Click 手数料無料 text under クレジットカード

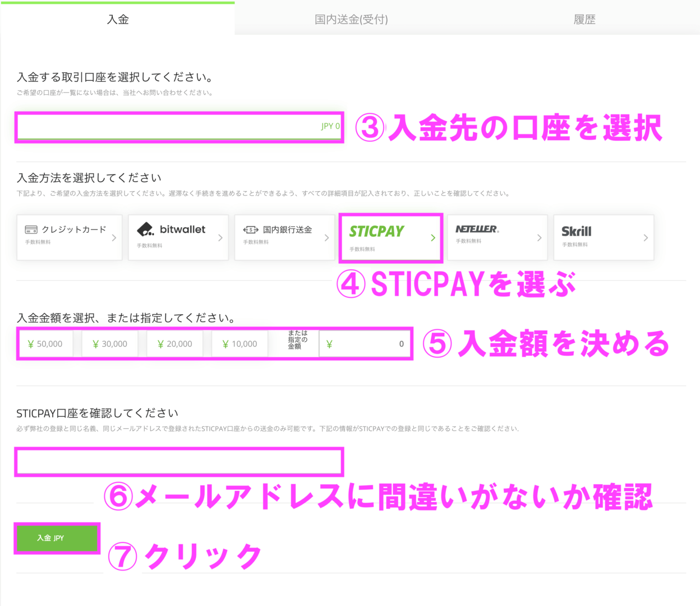coord(38,242)
